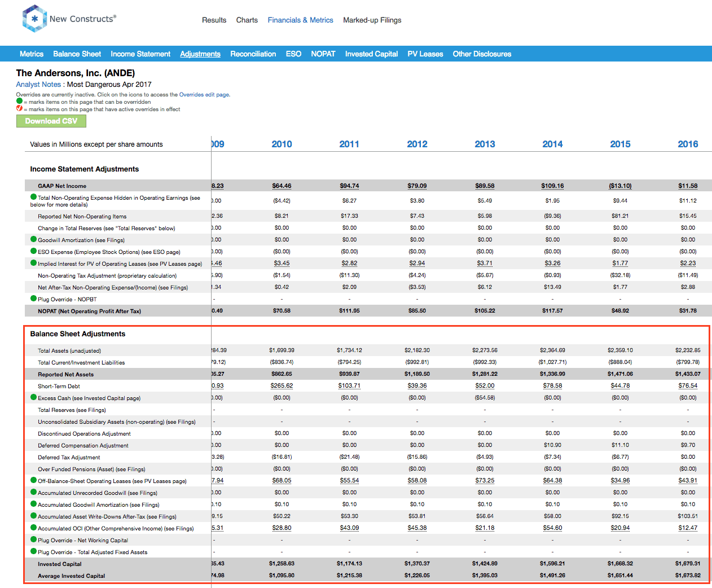Viewport: 712px width, 588px height.
Task: Open the Overrides edit page link
Action: click(x=204, y=95)
